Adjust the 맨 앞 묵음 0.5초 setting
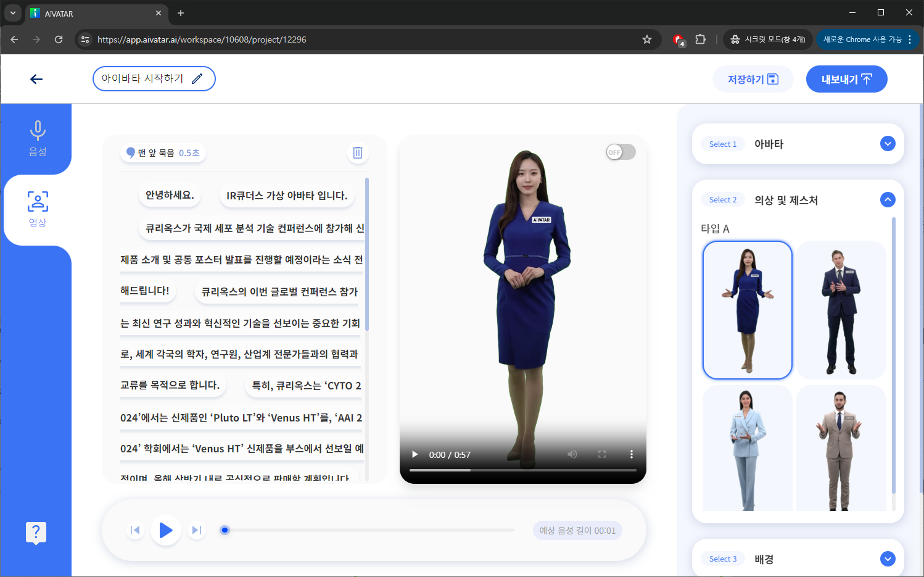The width and height of the screenshot is (924, 577). point(163,152)
